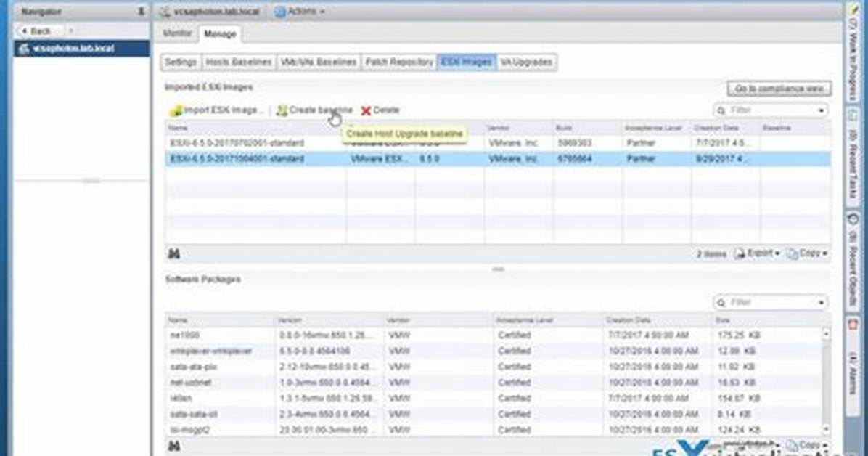Open the Hosts Baselines sub-tab
Screen dimensions: 868x456
239,62
